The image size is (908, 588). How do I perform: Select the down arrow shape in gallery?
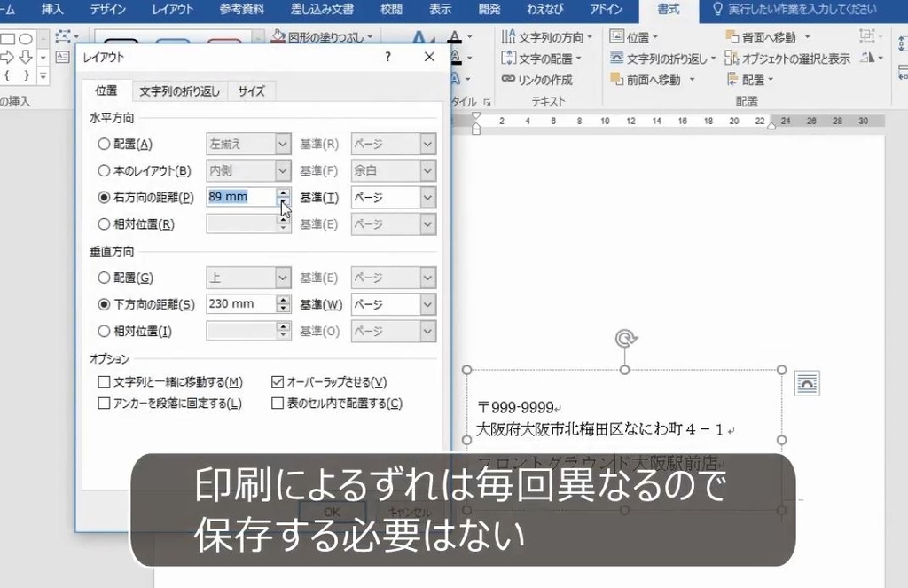(x=26, y=57)
